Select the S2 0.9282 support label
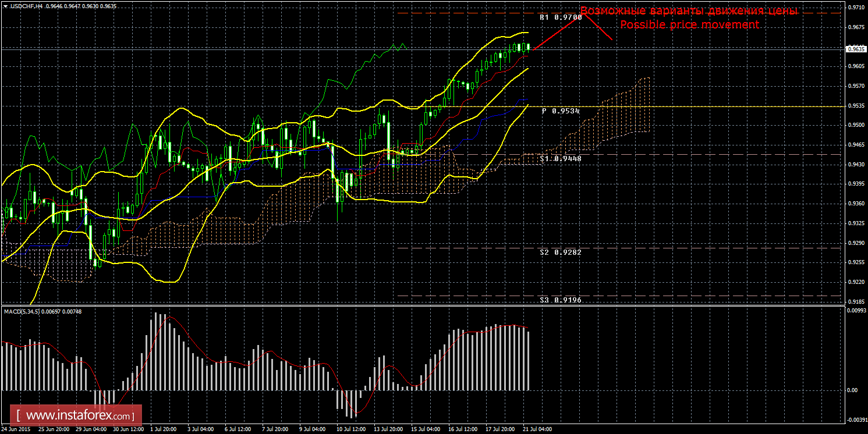 pos(560,252)
